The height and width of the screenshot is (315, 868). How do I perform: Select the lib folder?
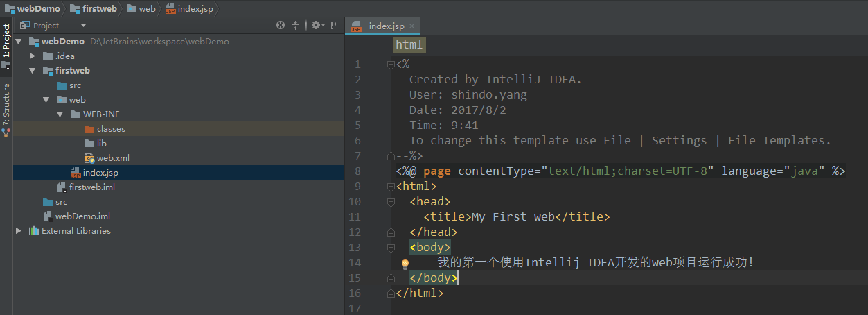tap(102, 144)
